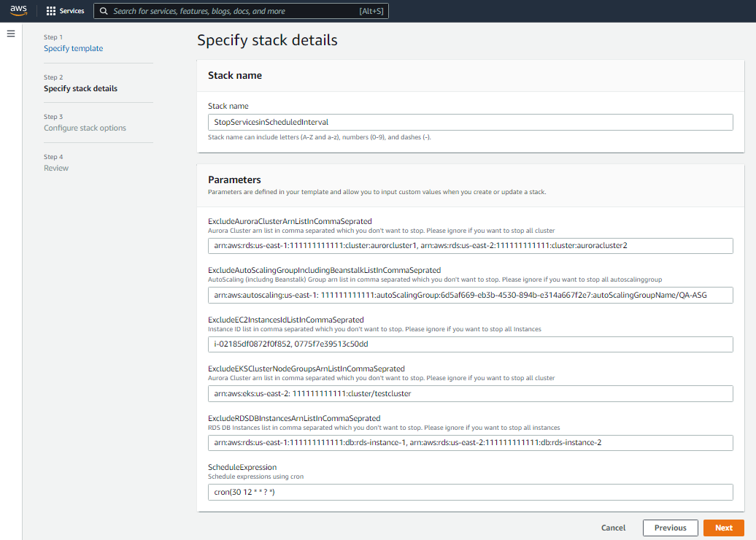Focus the ExcludeRDSDBInstances ARN field
This screenshot has width=756, height=540.
(x=471, y=442)
